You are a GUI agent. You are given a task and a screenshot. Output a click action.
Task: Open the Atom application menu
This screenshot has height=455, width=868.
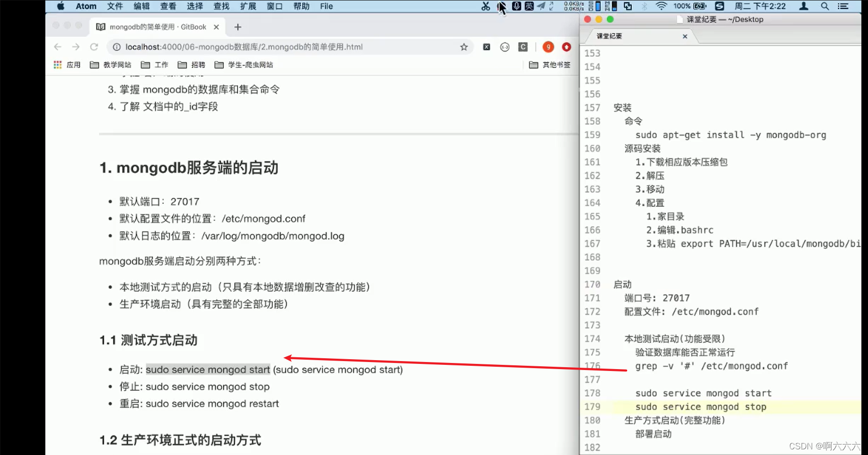click(86, 6)
